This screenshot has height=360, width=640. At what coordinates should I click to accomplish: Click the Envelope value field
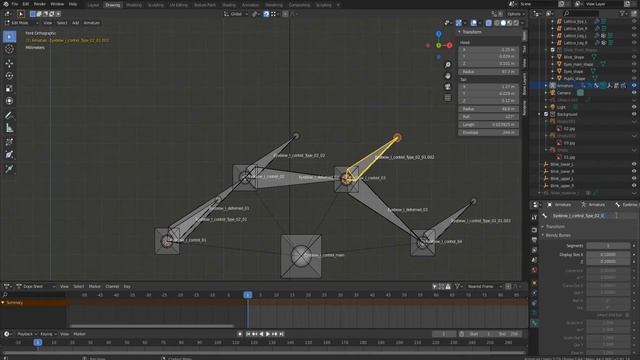488,133
